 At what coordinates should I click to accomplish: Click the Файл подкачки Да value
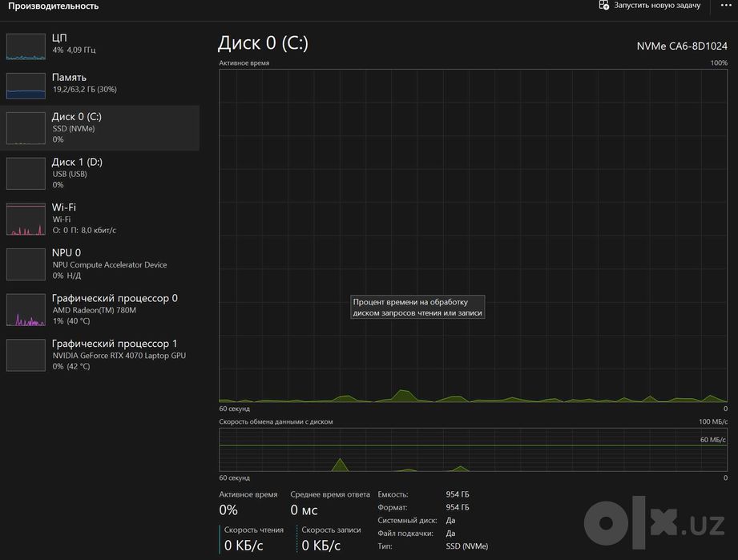click(450, 534)
